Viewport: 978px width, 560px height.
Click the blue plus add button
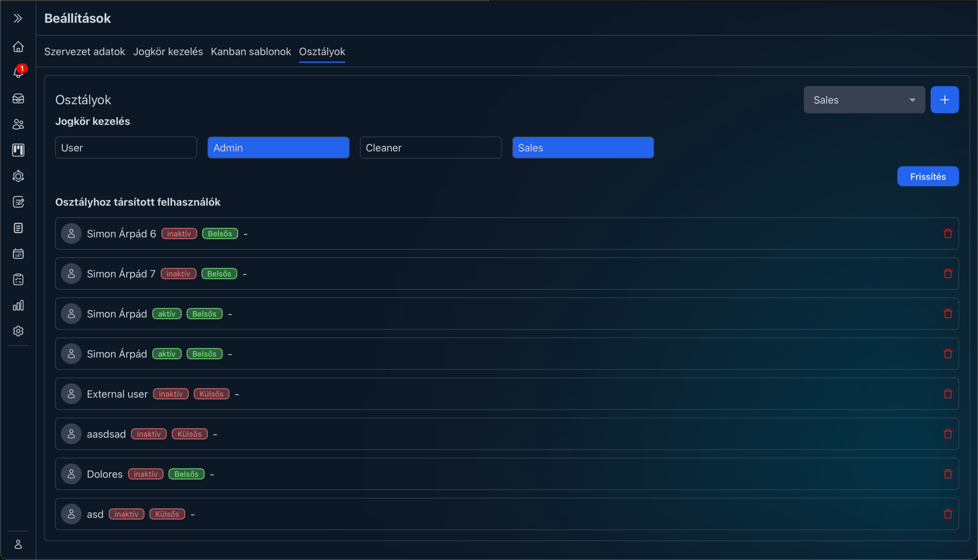(944, 100)
